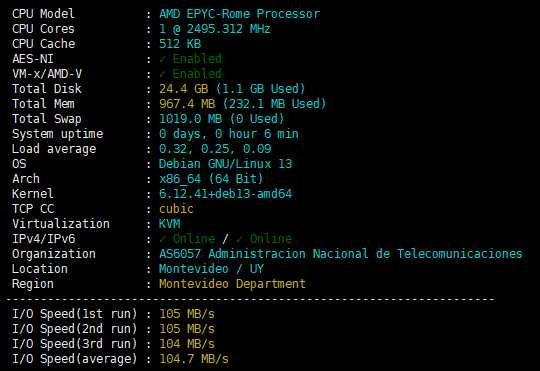Select 'Montevideo / UY' location value

pyautogui.click(x=211, y=269)
